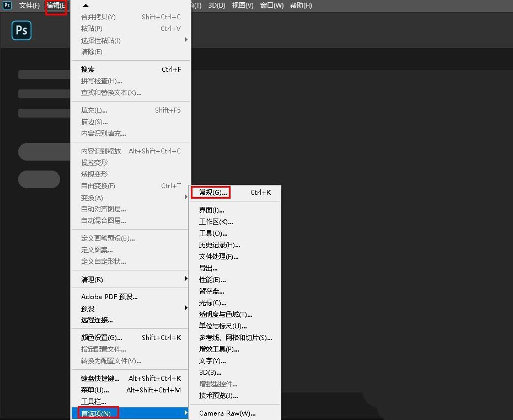
Task: Expand the 选择性粘贴 submenu arrow
Action: tap(186, 40)
